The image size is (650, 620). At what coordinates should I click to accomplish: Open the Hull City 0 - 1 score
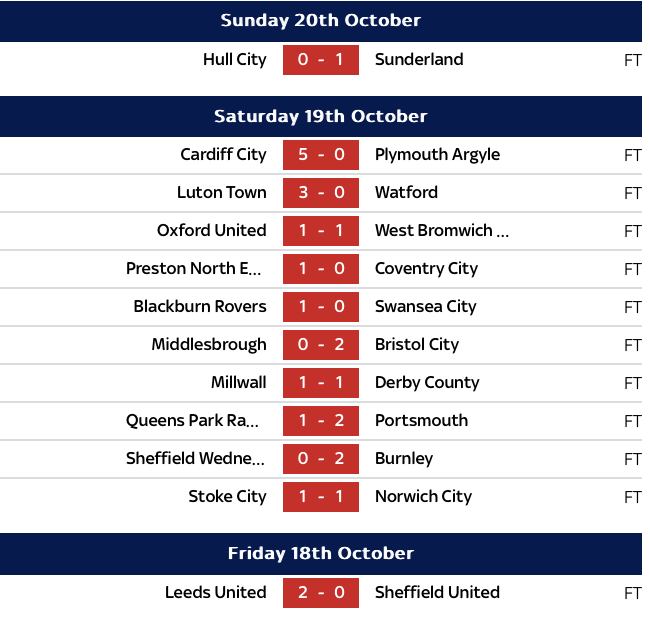point(320,59)
